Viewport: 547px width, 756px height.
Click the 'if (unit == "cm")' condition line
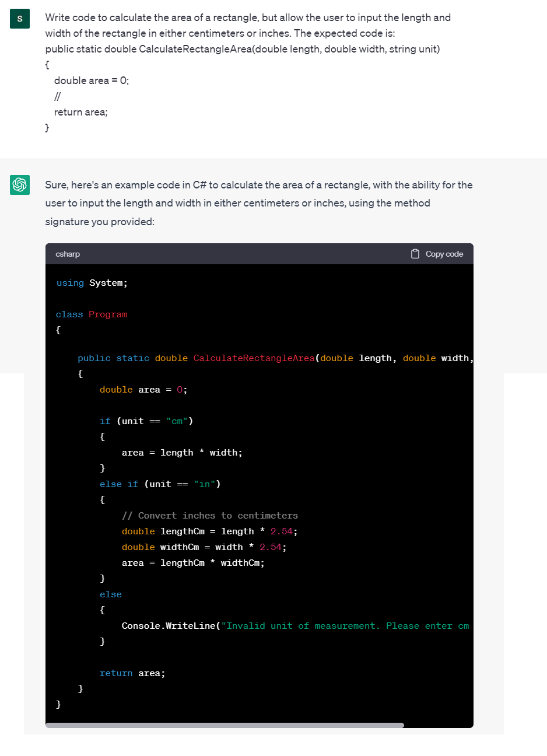click(146, 421)
